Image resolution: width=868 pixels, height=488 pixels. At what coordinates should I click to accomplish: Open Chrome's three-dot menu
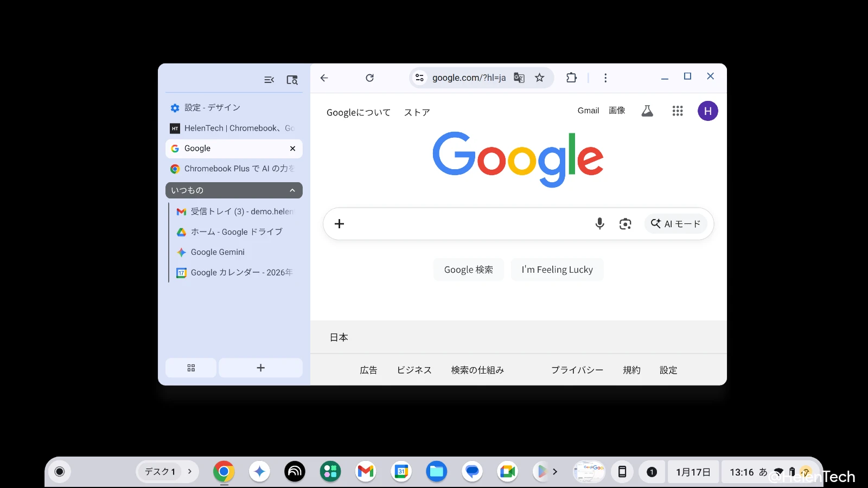(605, 78)
